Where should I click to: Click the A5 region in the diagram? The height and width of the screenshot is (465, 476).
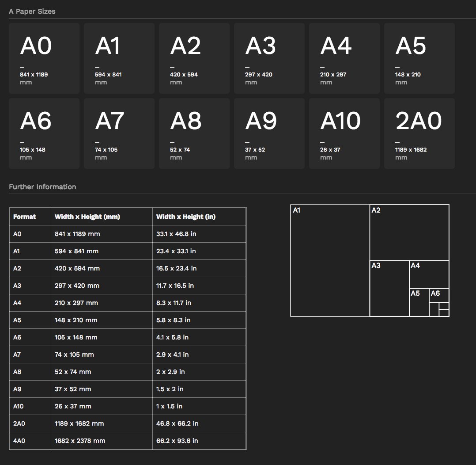coord(419,302)
